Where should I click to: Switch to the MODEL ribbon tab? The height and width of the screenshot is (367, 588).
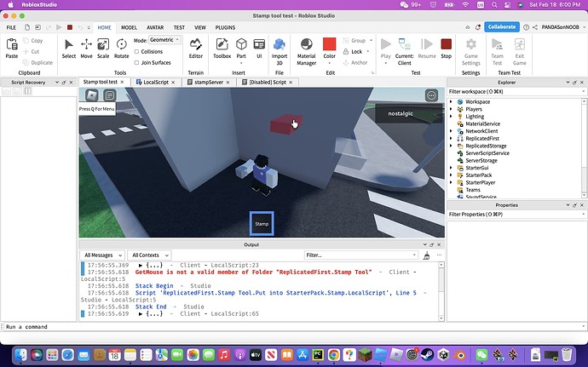tap(129, 27)
